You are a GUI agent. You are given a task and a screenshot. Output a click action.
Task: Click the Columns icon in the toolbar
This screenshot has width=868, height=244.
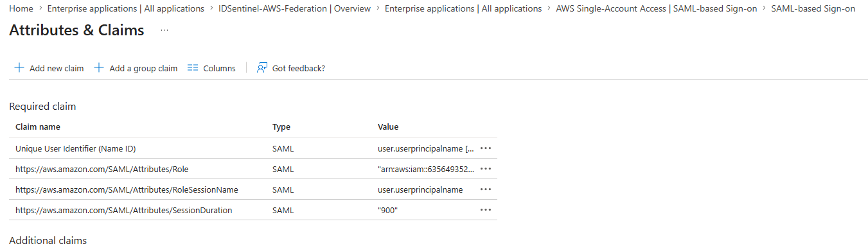coord(193,68)
